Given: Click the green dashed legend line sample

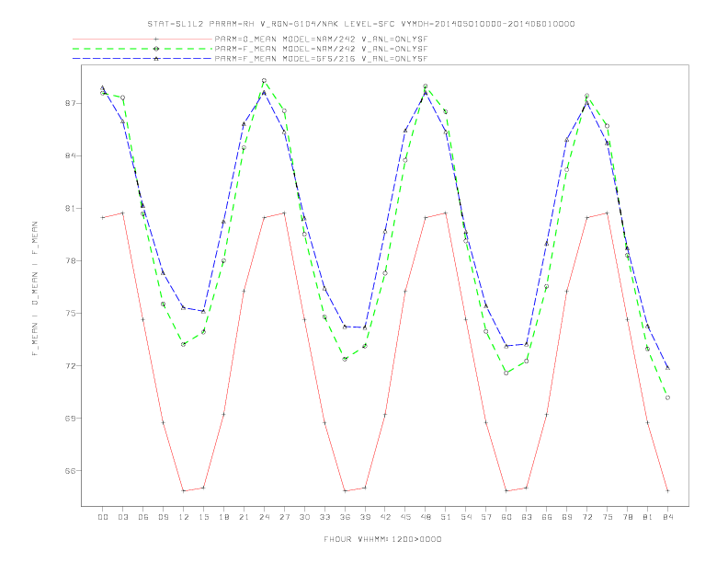Looking at the screenshot, I should [x=142, y=49].
